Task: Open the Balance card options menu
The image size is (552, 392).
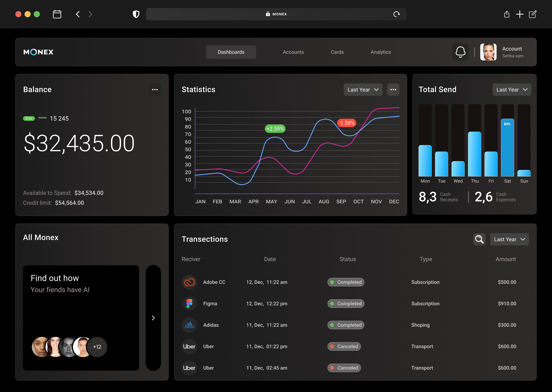Action: [x=155, y=90]
